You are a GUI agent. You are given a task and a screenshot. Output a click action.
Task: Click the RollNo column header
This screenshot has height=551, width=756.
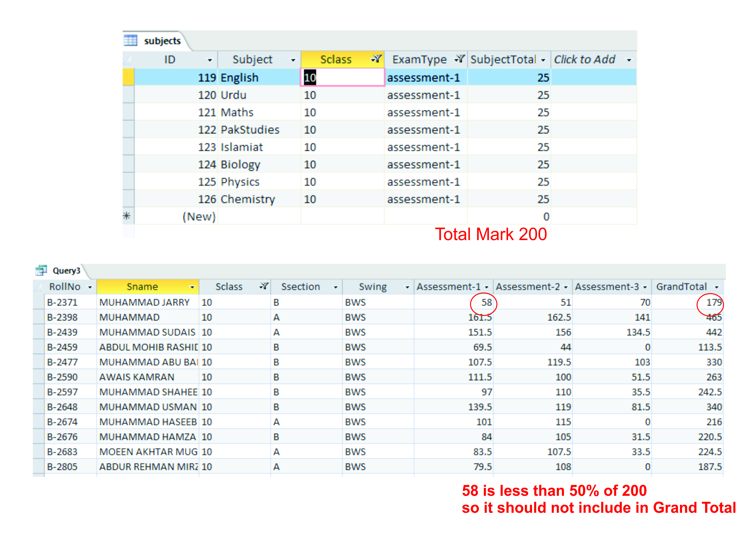[65, 286]
